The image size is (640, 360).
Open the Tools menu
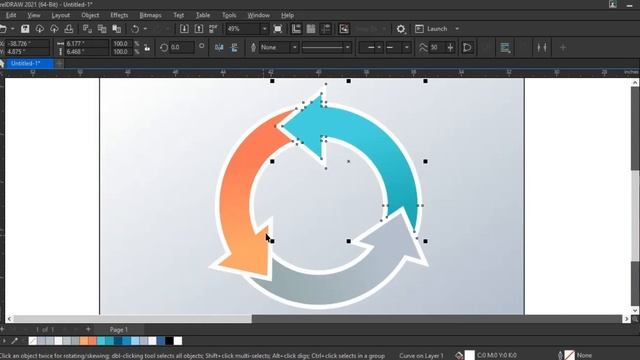(229, 15)
